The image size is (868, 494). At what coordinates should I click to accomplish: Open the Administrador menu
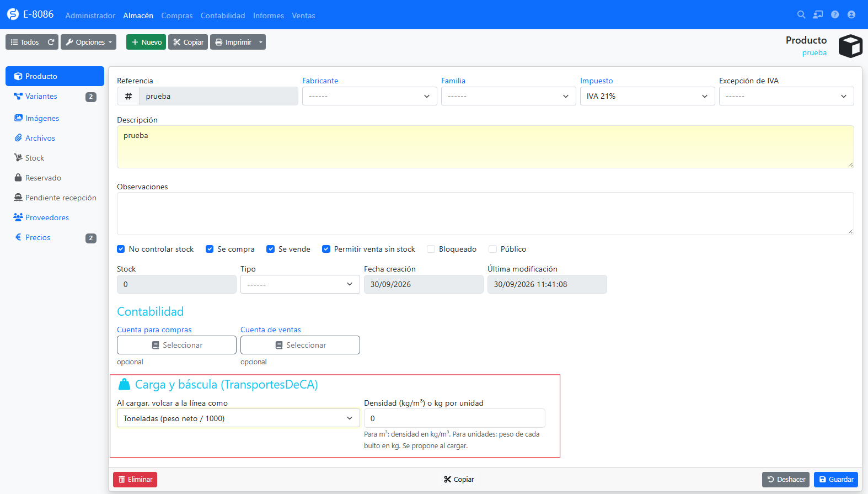90,15
